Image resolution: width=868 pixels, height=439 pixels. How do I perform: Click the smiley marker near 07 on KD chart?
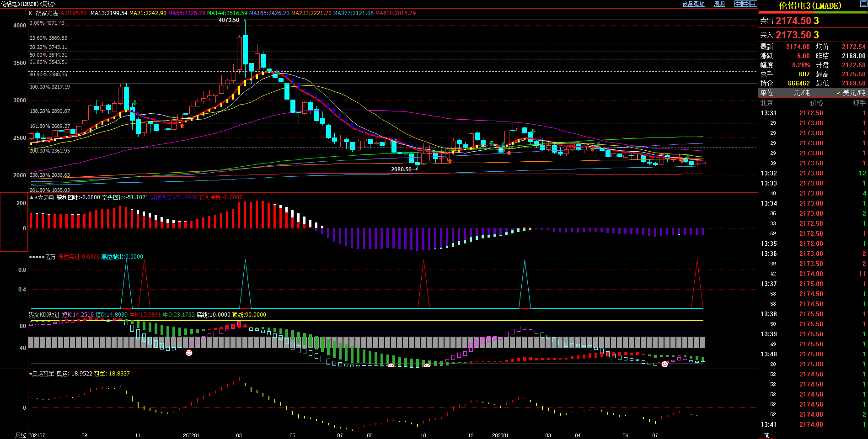[x=664, y=364]
